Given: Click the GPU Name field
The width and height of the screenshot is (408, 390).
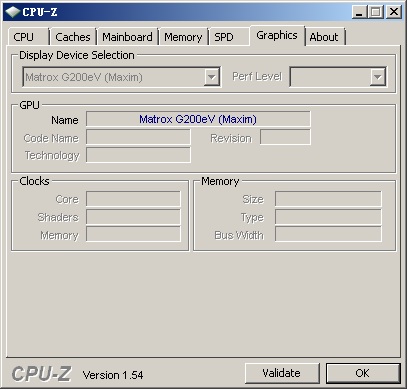Looking at the screenshot, I should click(198, 119).
